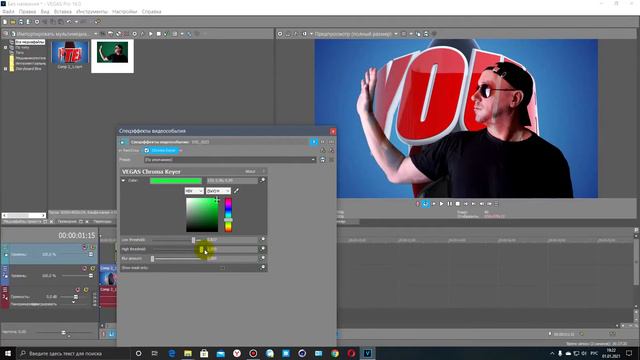The height and width of the screenshot is (360, 640).
Task: Click the High threshold slider handle
Action: click(x=201, y=249)
